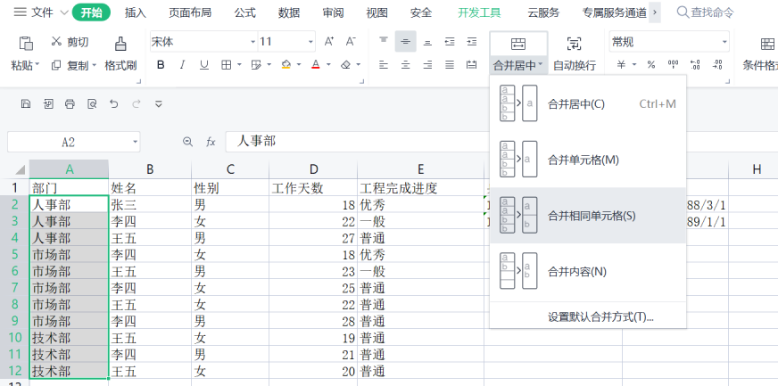Click the distributed alignment icon

[x=472, y=64]
